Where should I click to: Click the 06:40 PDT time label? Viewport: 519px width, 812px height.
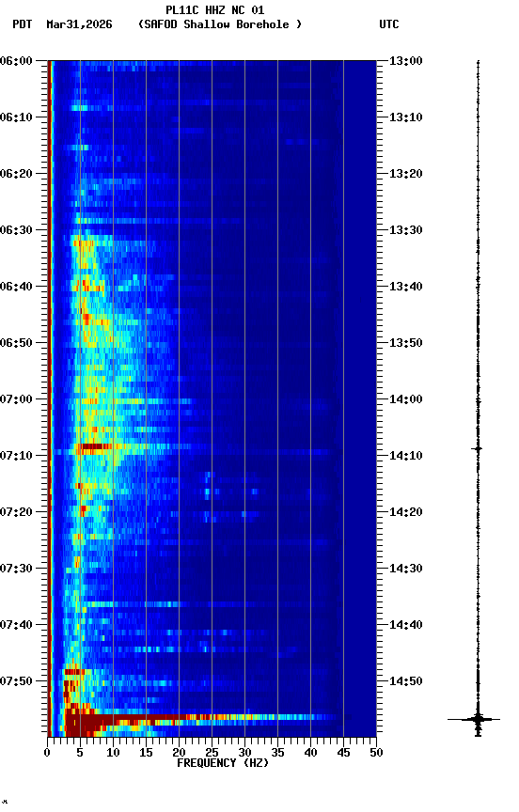16,287
